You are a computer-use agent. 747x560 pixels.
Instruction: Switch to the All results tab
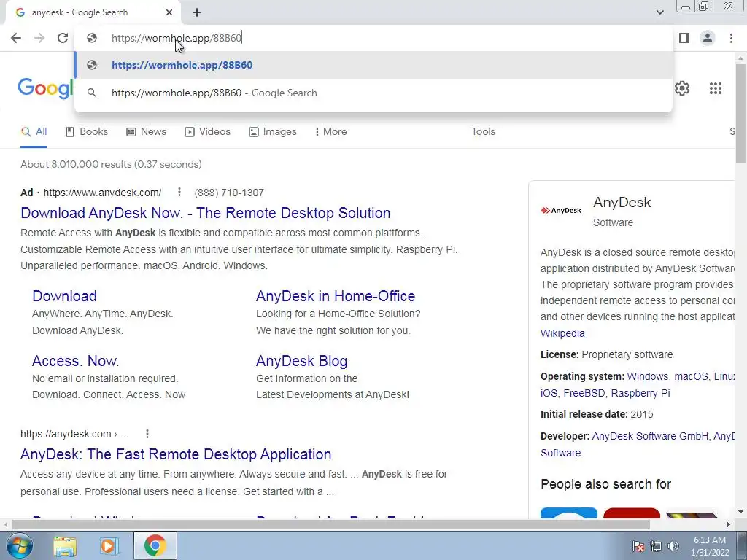tap(34, 132)
